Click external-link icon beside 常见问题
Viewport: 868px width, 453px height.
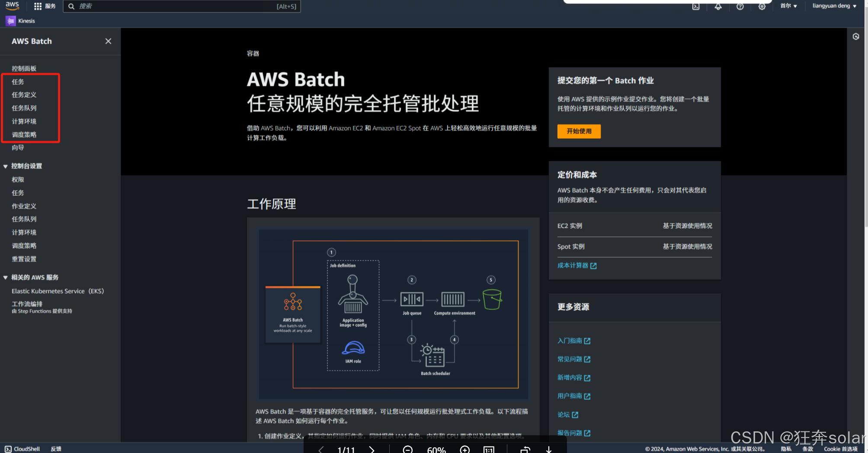tap(587, 359)
